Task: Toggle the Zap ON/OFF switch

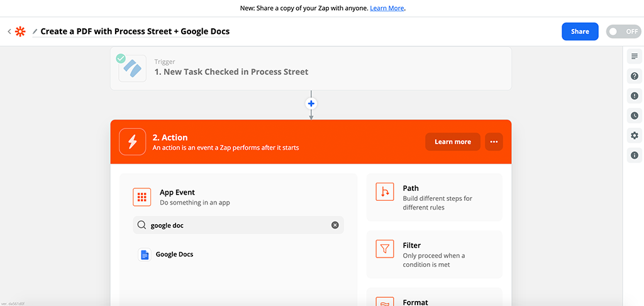Action: point(623,31)
